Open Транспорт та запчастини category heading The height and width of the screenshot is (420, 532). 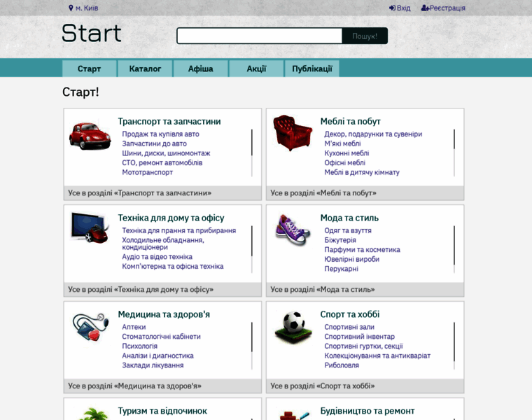click(169, 121)
